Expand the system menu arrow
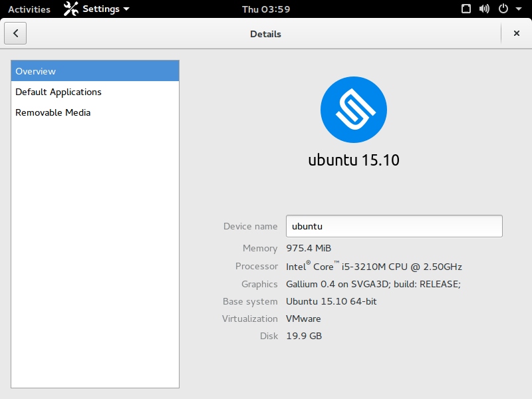532x399 pixels. click(519, 9)
